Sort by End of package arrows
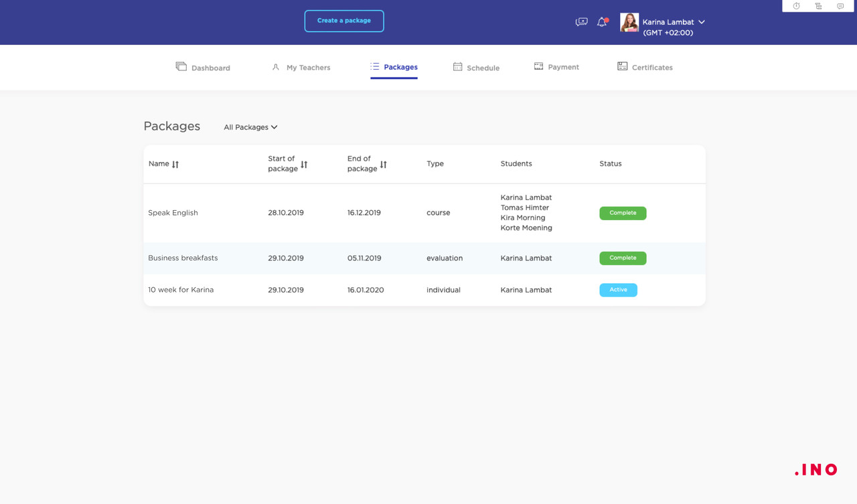 [383, 164]
